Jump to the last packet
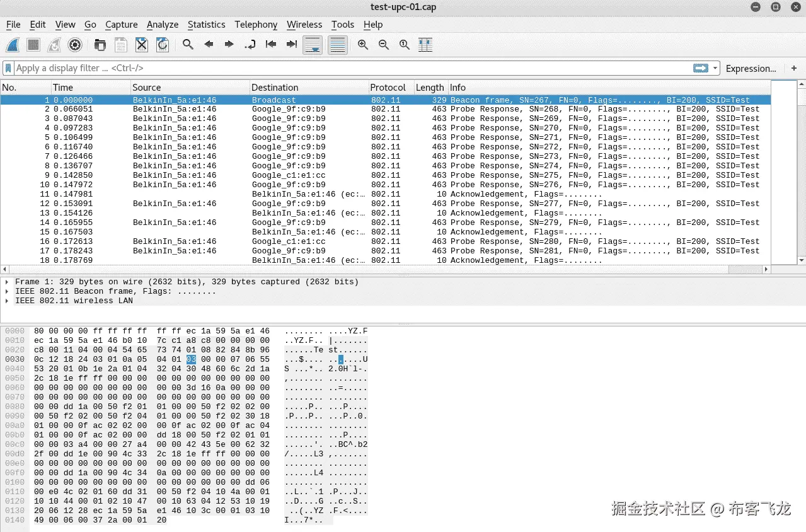Screen dimensions: 806x532 coord(292,45)
